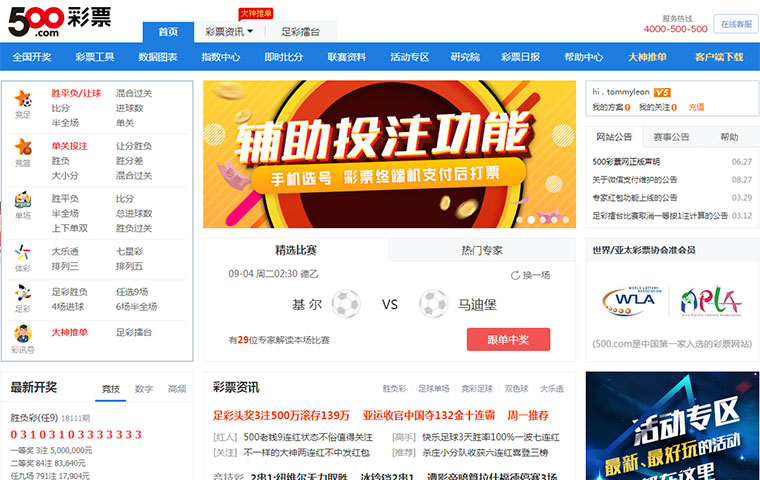This screenshot has width=760, height=480.
Task: Click the 大神推单 red badge above tabs
Action: tap(256, 14)
